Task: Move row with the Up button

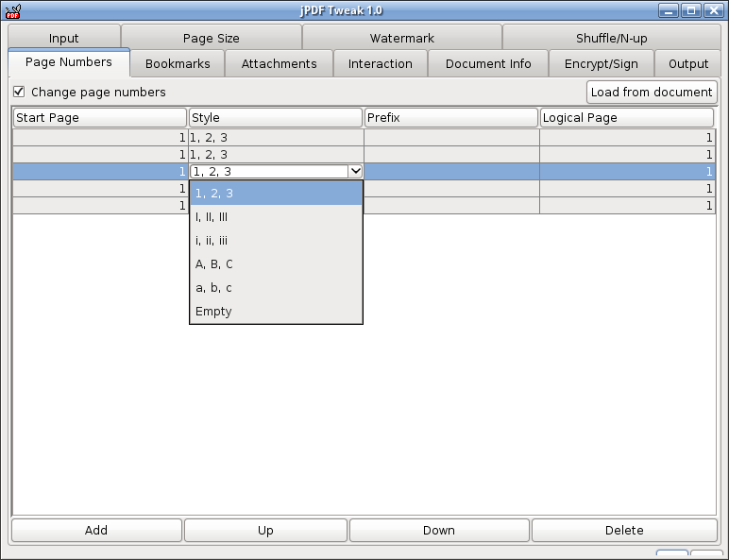Action: click(x=265, y=530)
